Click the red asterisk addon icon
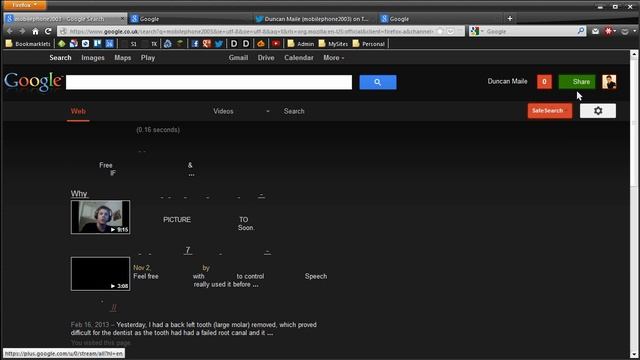This screenshot has width=640, height=360. click(608, 31)
